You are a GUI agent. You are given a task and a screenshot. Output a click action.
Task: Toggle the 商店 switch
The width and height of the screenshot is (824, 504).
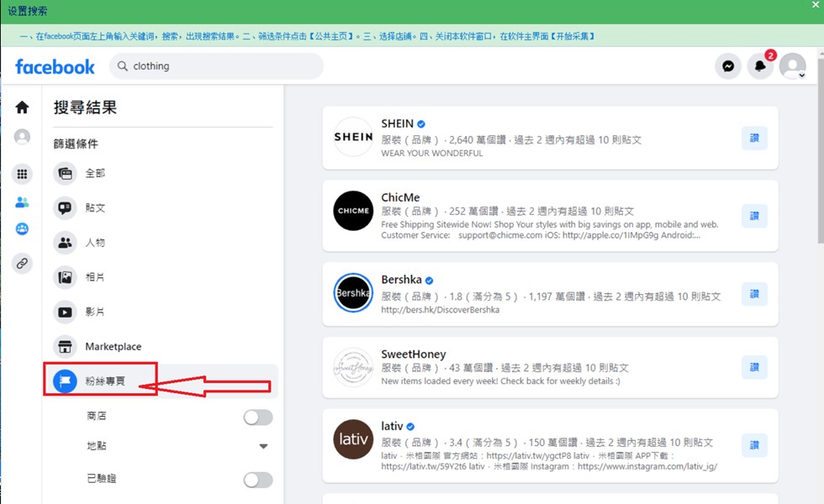(x=258, y=417)
